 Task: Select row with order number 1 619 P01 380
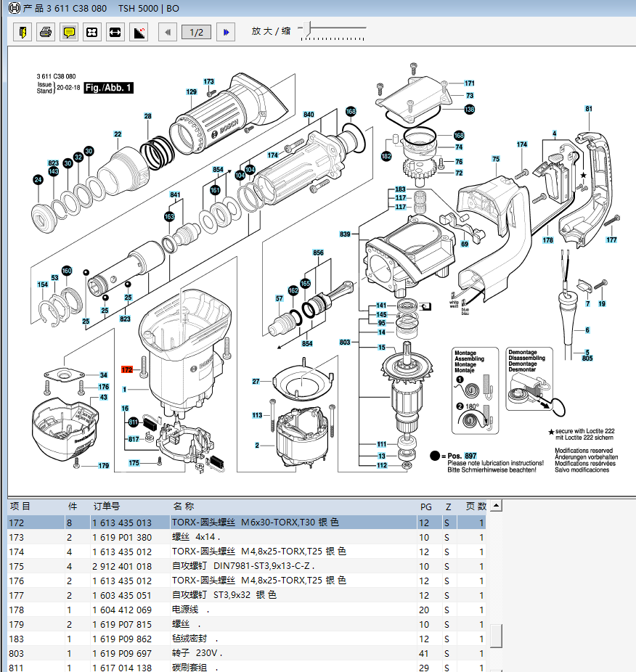tap(247, 537)
